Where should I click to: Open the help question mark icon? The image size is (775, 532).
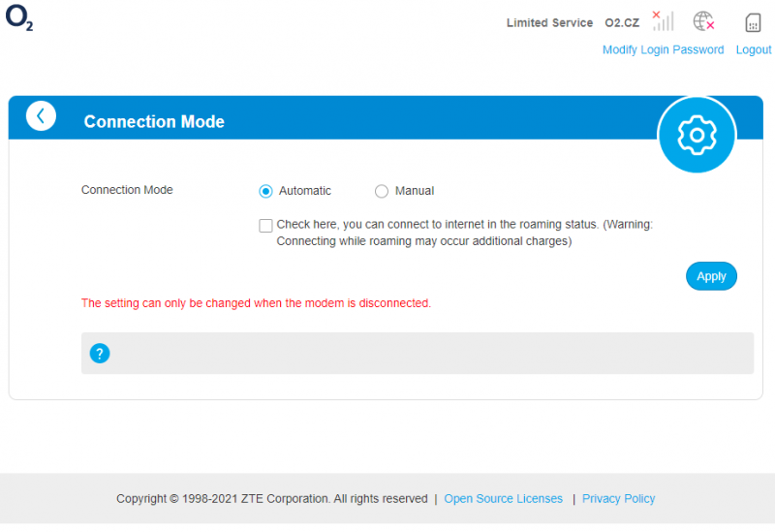tap(100, 354)
